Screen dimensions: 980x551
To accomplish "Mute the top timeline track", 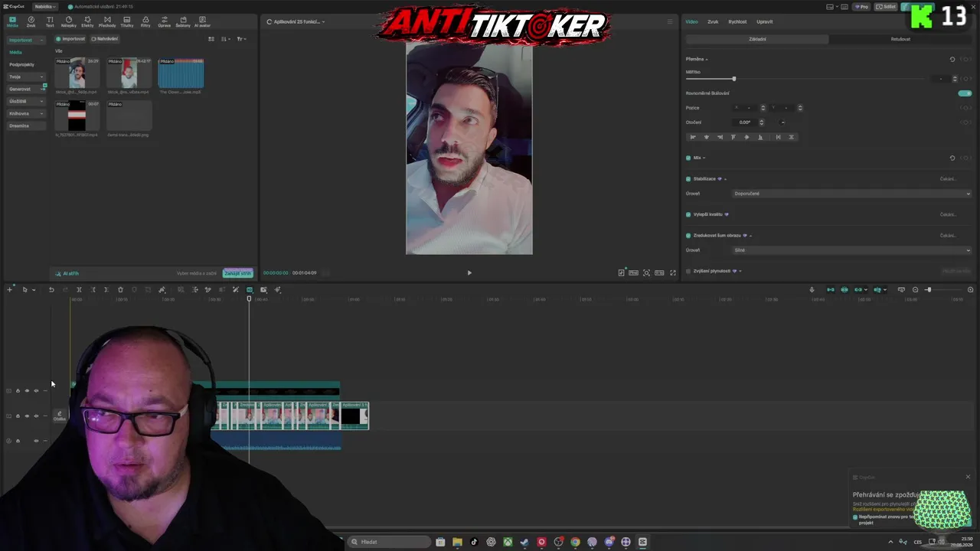I will [x=36, y=391].
